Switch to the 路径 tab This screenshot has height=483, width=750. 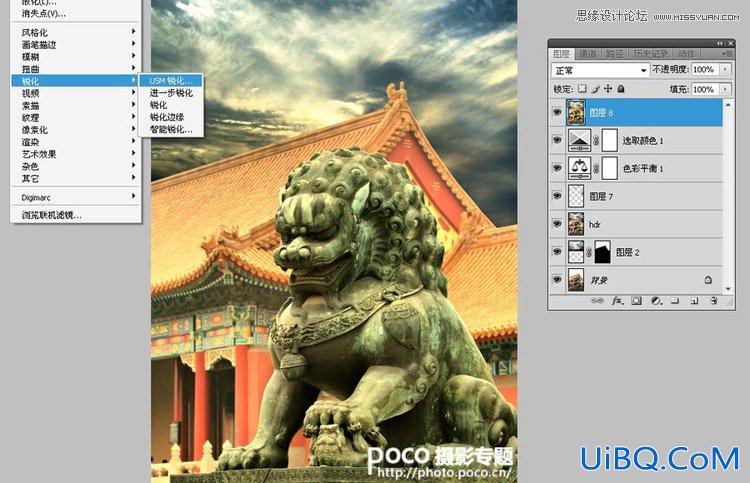[x=614, y=54]
